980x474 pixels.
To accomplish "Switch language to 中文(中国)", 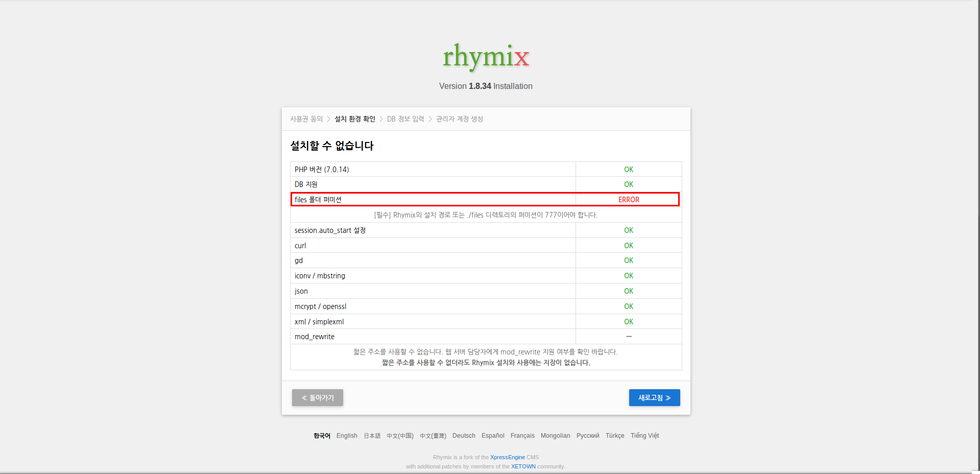I will [x=400, y=436].
